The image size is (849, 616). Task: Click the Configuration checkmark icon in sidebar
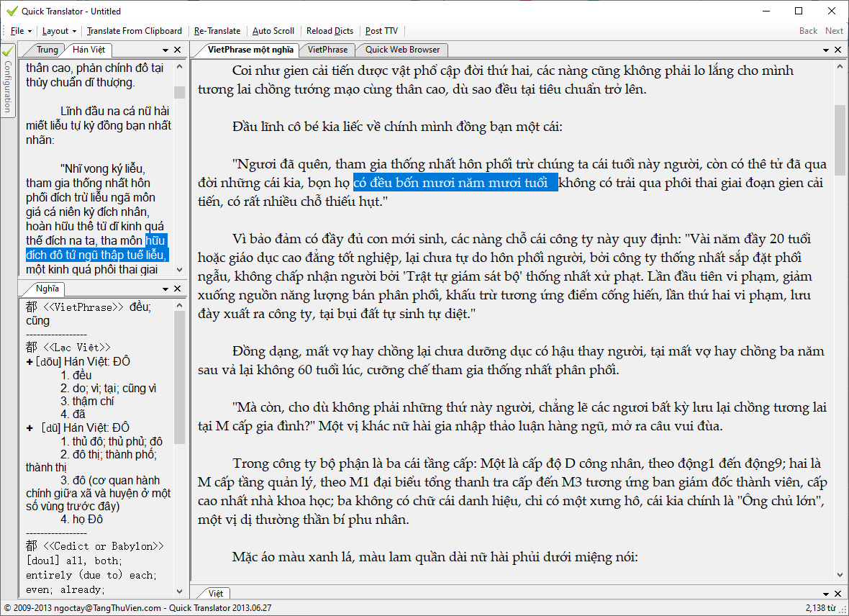click(7, 53)
